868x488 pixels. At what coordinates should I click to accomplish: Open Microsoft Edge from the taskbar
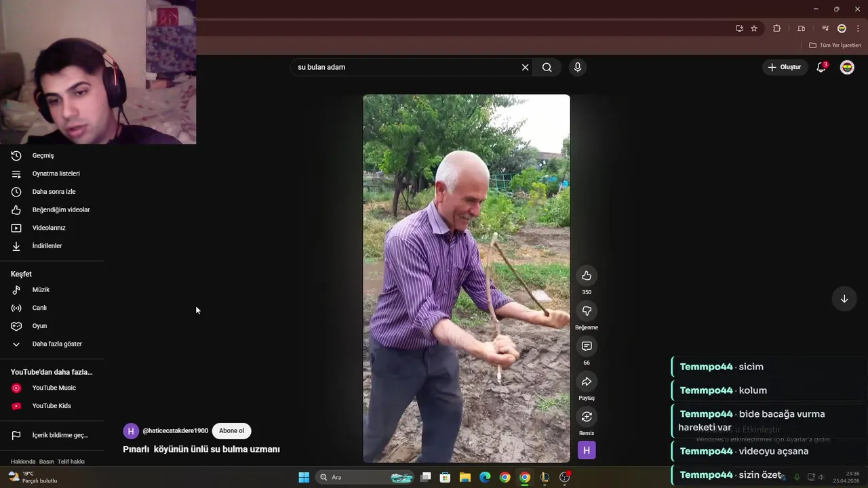point(485,477)
